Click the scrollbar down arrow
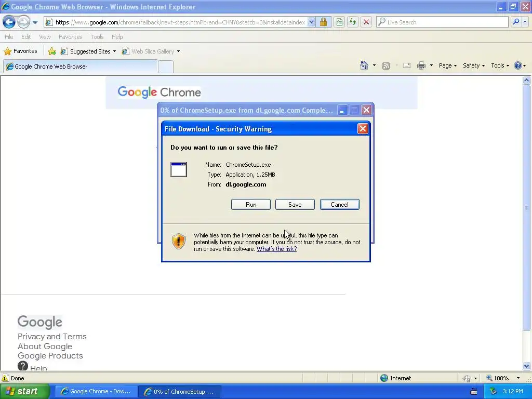This screenshot has height=399, width=532. pyautogui.click(x=526, y=366)
